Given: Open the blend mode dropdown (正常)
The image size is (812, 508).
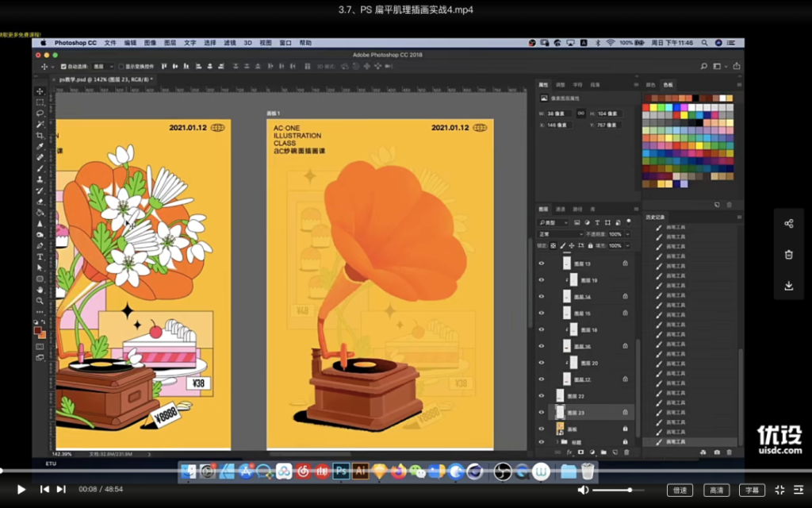Looking at the screenshot, I should (x=560, y=235).
